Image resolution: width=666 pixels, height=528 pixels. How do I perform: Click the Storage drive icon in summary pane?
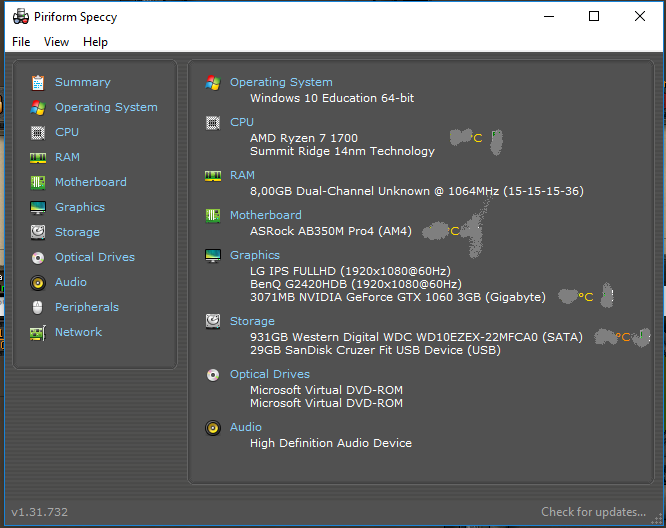click(x=213, y=321)
